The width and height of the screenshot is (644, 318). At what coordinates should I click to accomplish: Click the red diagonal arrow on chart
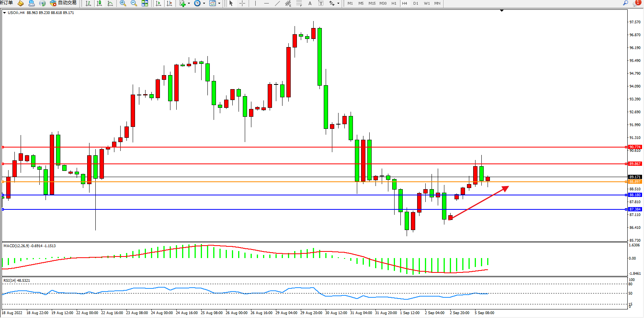[x=479, y=203]
